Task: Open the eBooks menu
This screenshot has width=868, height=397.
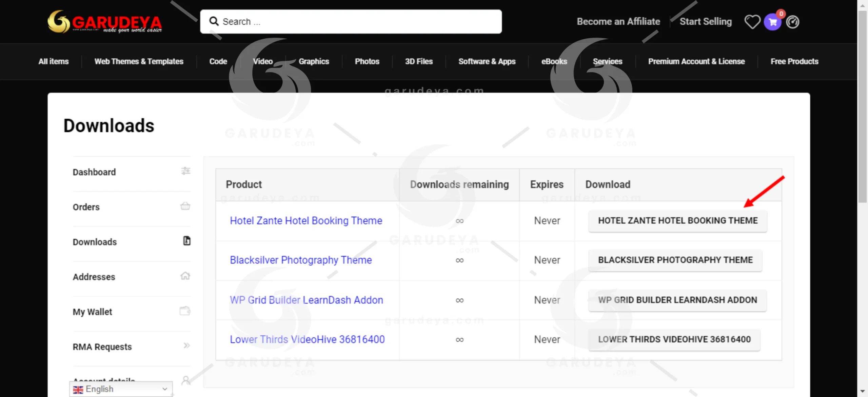Action: click(x=554, y=61)
